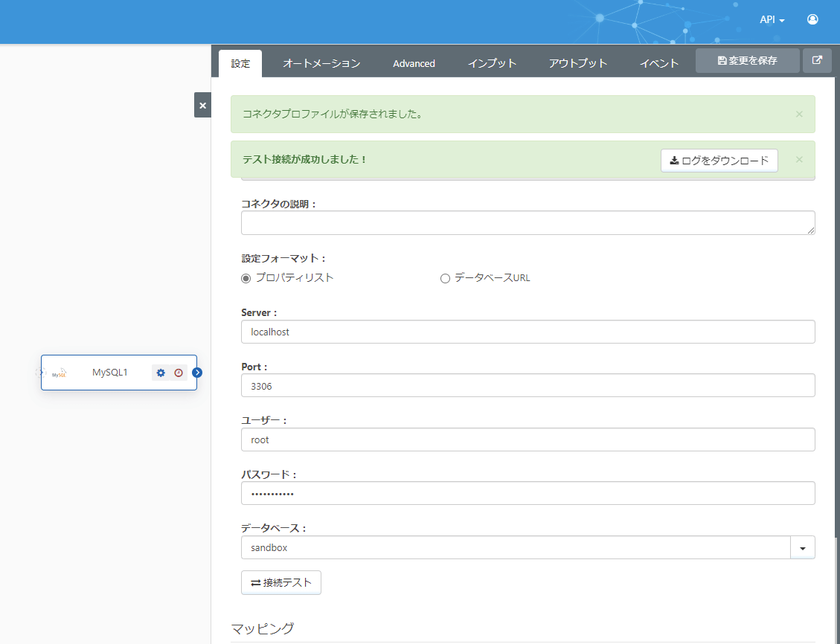Dismiss the test connection succeeded alert
The image size is (840, 644).
(x=799, y=160)
